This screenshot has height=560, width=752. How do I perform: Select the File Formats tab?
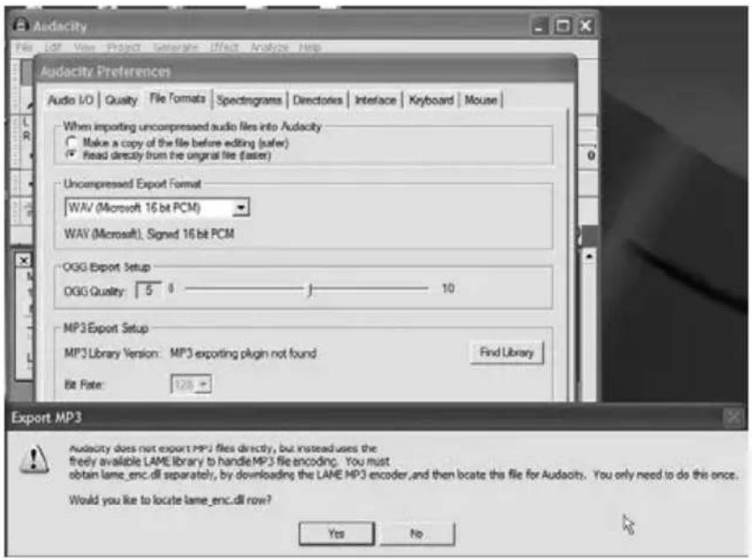178,98
